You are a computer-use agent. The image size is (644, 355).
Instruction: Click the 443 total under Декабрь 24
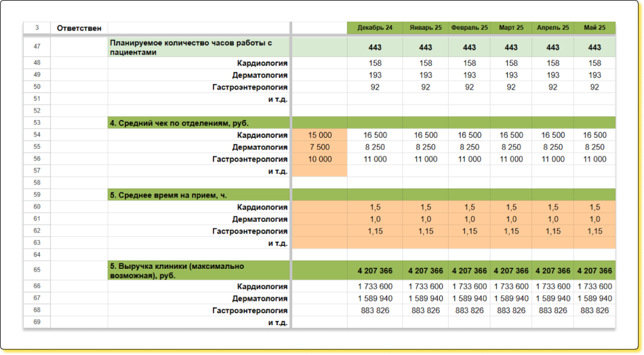(375, 48)
